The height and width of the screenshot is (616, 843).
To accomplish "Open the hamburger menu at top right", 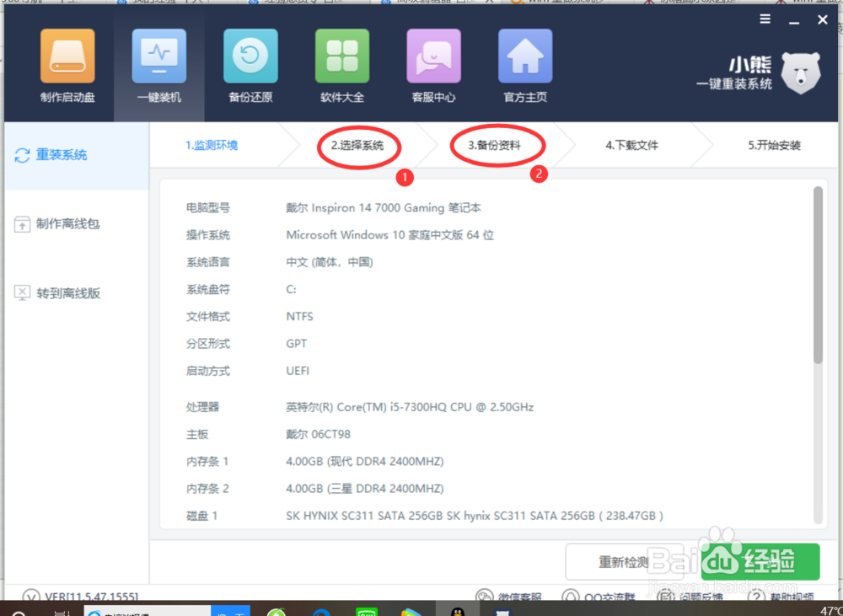I will (x=765, y=19).
